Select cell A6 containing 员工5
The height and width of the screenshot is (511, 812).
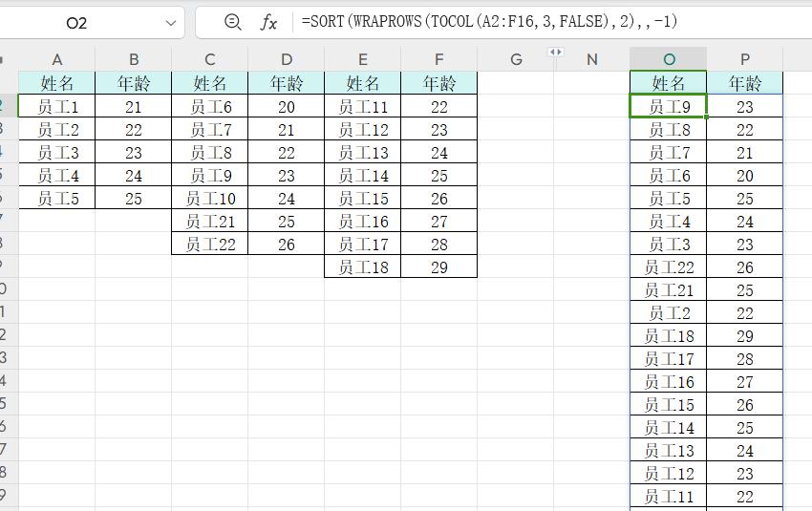pyautogui.click(x=57, y=198)
